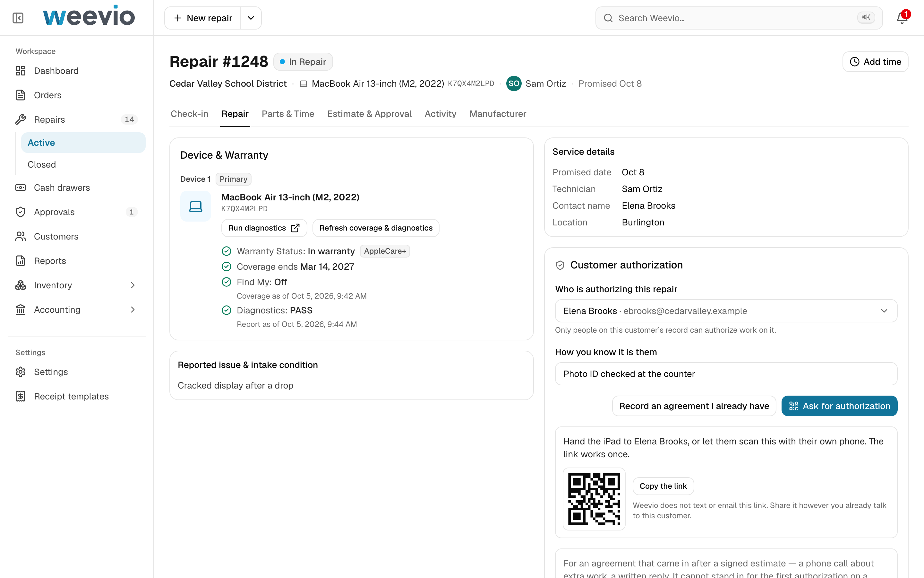Viewport: 924px width, 578px height.
Task: Click the Accounting bank icon
Action: [x=21, y=310]
